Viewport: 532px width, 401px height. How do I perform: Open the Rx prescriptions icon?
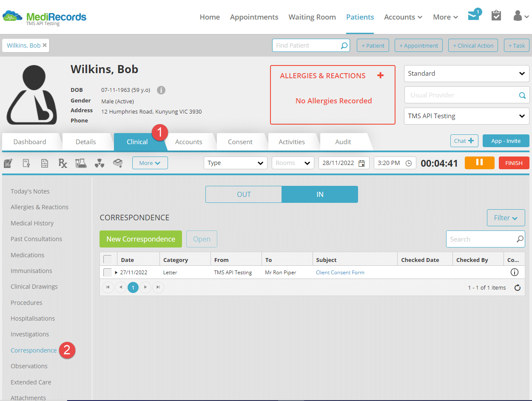[63, 163]
